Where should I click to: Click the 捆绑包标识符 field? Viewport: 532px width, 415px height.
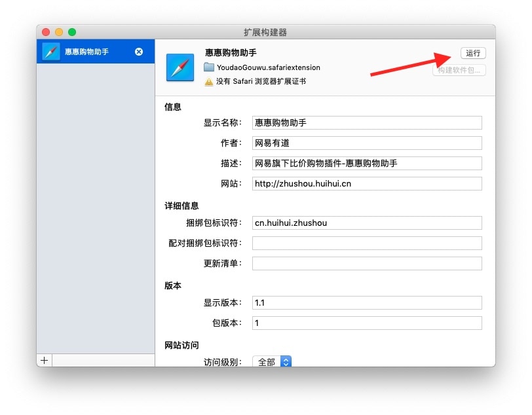(367, 223)
